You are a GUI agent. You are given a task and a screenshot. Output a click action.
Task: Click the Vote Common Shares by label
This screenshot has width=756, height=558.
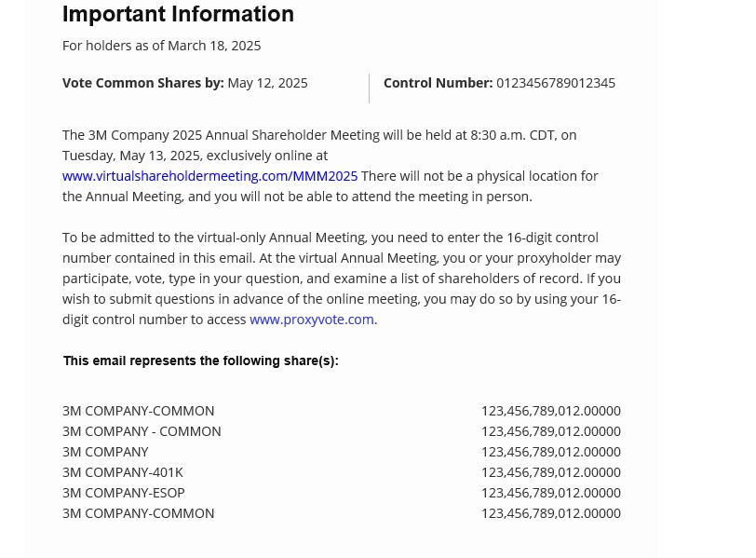pos(142,83)
